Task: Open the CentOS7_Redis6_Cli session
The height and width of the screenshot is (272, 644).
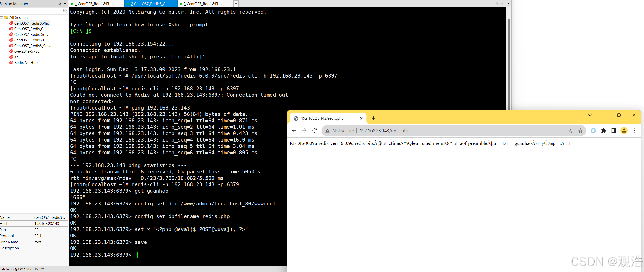Action: (x=31, y=40)
